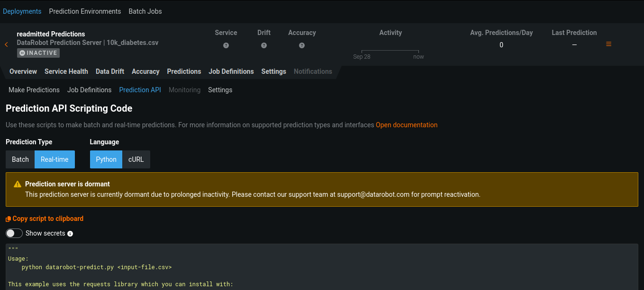Click Copy script to clipboard
This screenshot has width=644, height=290.
pyautogui.click(x=48, y=219)
